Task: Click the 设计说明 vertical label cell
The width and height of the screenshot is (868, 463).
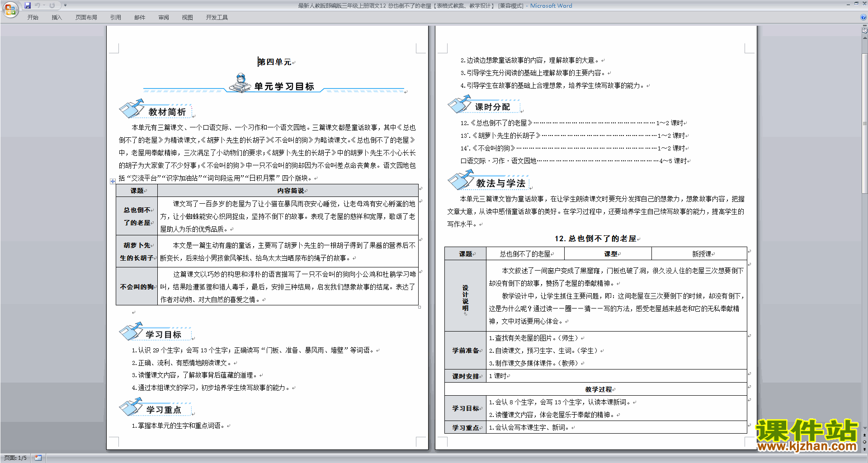Action: coord(465,296)
